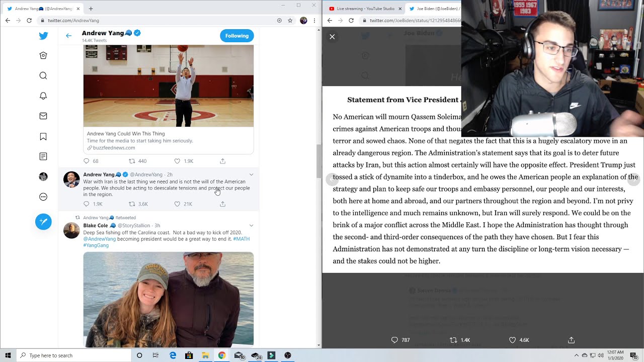The image size is (644, 362).
Task: Open profile avatar in Twitter sidebar
Action: point(43,176)
